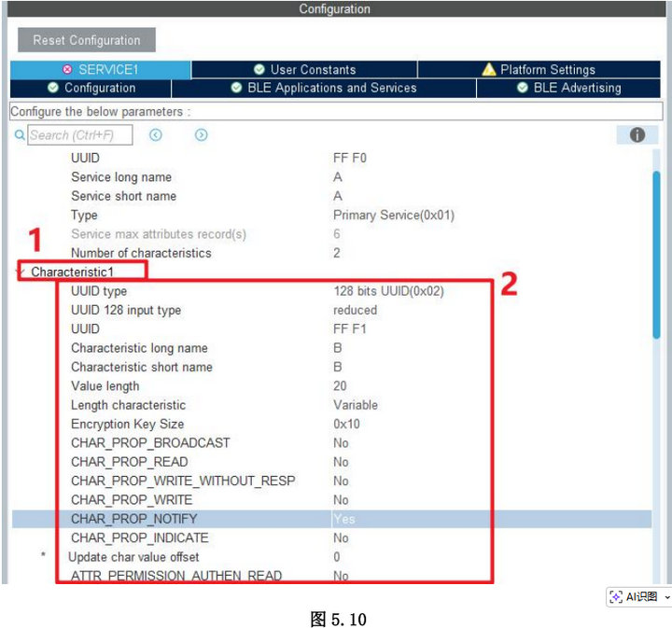Toggle CHAR_PROP_INDICATE No value
Screen dimensions: 672x628
pyautogui.click(x=342, y=538)
